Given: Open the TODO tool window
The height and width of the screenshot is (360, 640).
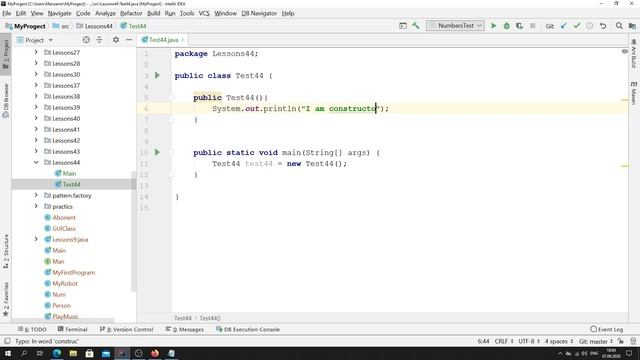Looking at the screenshot, I should 32,329.
